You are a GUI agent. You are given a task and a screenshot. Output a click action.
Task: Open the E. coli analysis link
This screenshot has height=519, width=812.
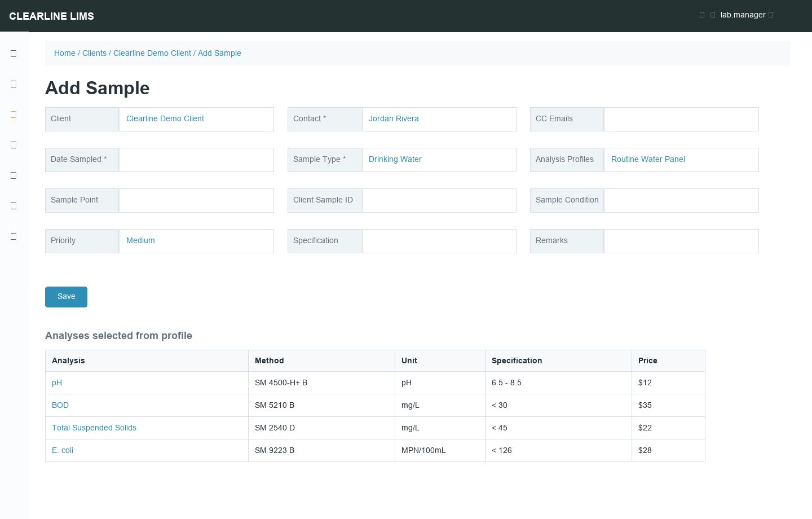pos(63,450)
